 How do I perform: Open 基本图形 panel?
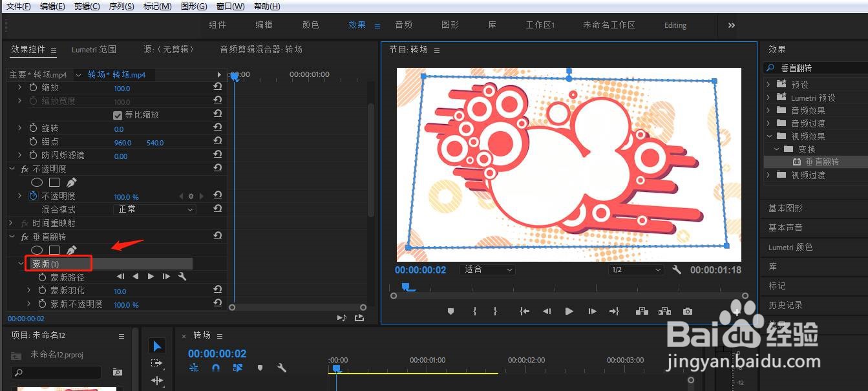coord(785,208)
